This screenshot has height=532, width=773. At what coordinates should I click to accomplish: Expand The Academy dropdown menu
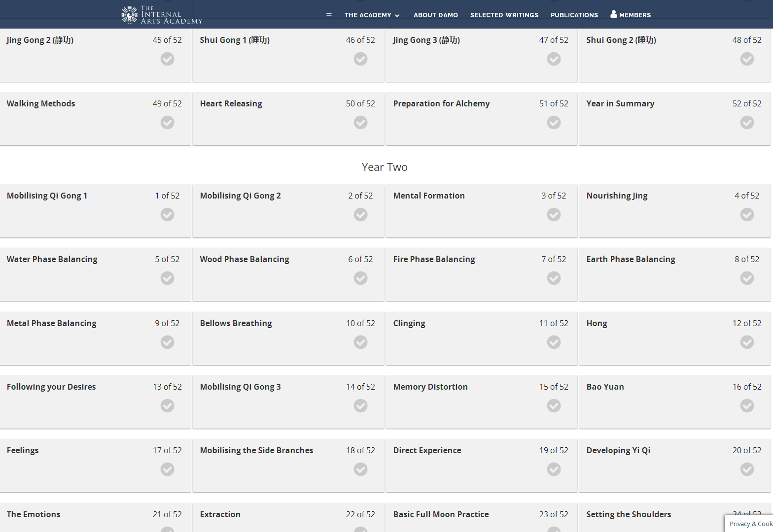(372, 15)
